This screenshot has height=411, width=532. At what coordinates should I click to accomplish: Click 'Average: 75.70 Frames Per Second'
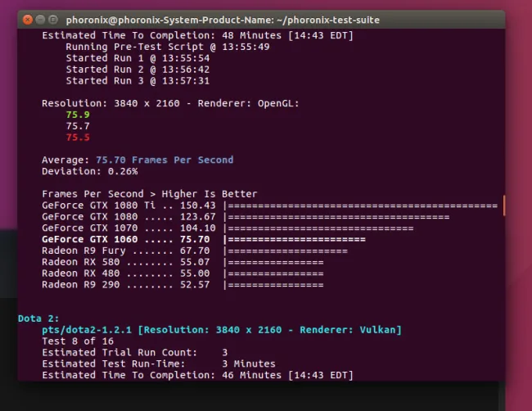pos(138,160)
